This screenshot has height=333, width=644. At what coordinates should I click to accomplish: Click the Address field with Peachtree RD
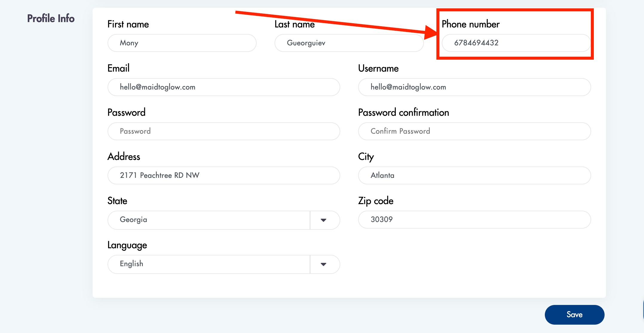pyautogui.click(x=223, y=175)
